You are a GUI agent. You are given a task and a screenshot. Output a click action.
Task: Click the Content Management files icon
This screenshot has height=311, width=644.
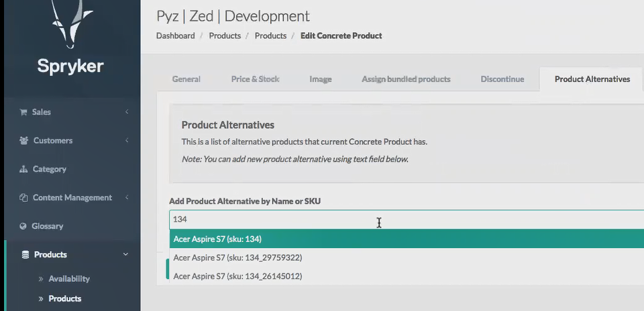(24, 198)
